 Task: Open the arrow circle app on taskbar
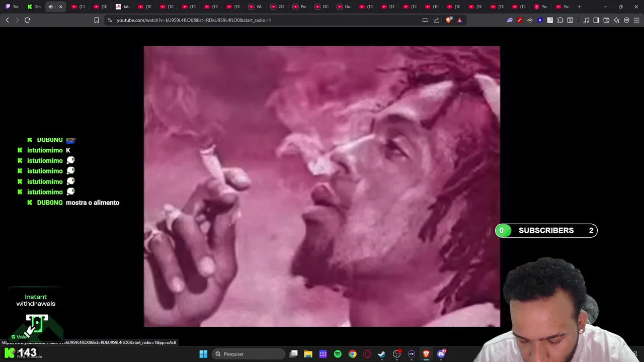click(412, 354)
